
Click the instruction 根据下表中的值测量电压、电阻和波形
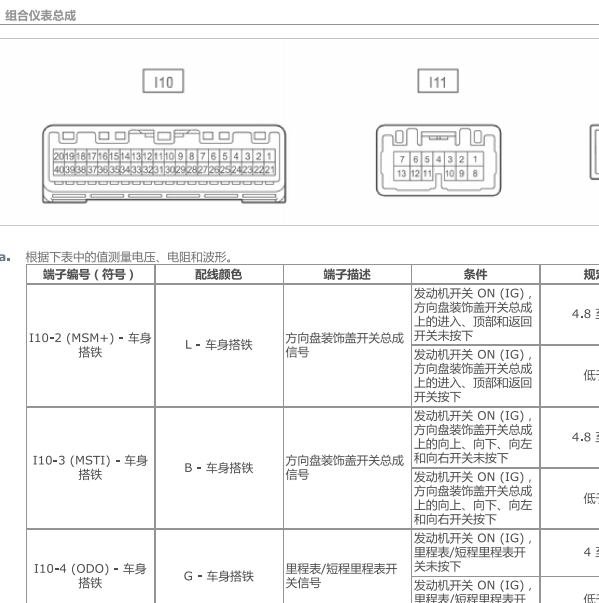click(x=129, y=257)
